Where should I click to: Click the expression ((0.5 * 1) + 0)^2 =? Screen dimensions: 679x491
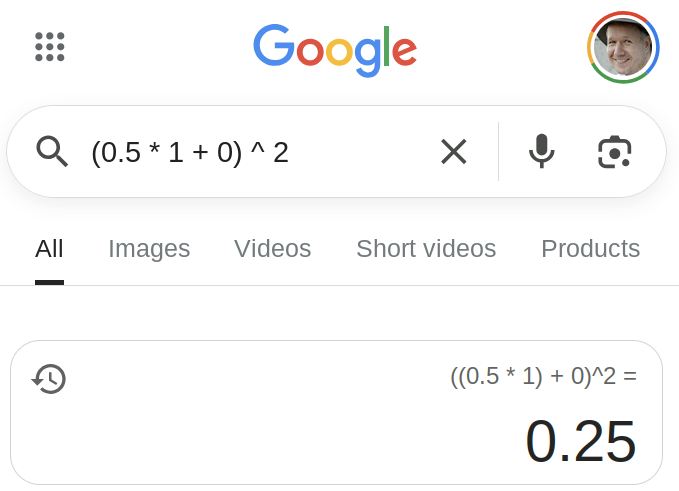coord(543,377)
